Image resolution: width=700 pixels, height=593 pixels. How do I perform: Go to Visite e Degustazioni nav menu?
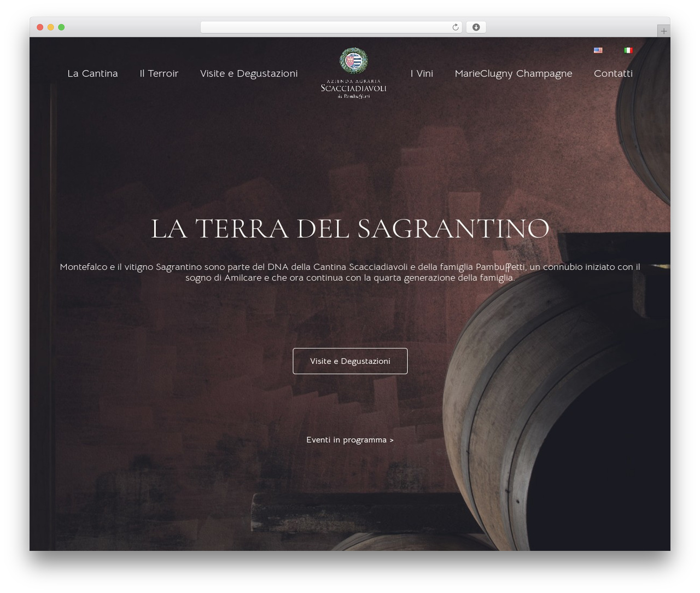249,73
